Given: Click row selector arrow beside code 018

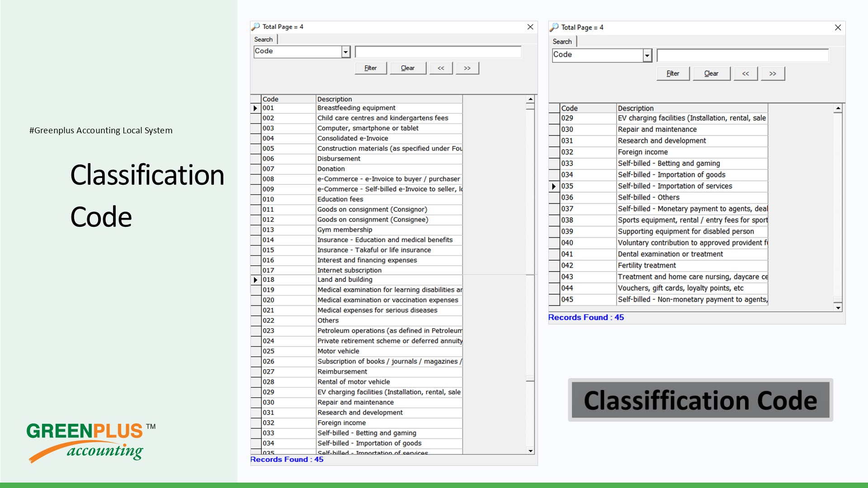Looking at the screenshot, I should click(256, 280).
